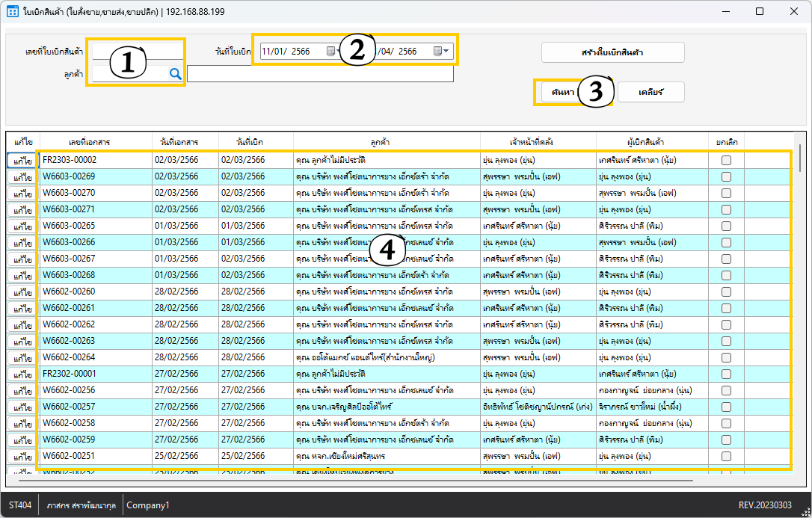Click แก้ไข for document W6603-00271
This screenshot has width=812, height=518.
click(x=22, y=210)
